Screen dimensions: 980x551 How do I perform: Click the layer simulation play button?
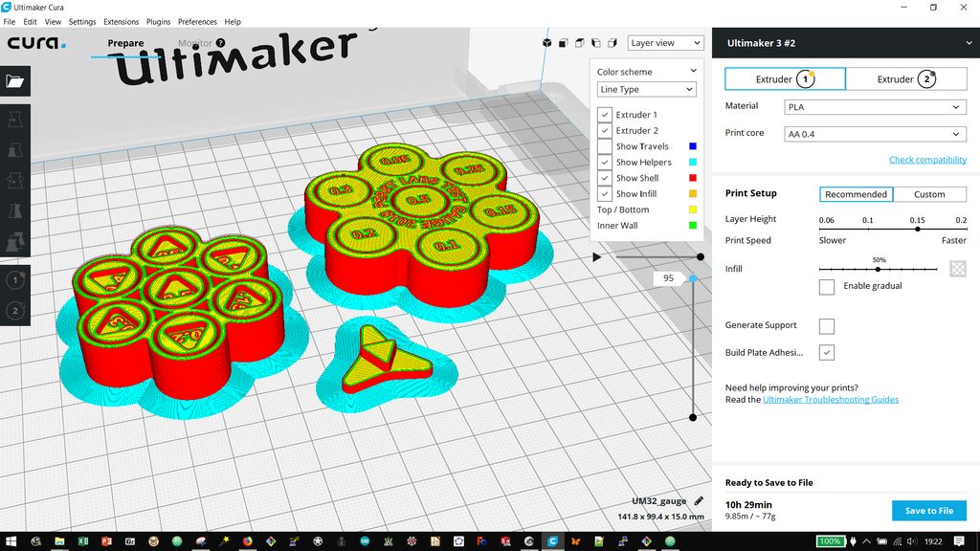pyautogui.click(x=596, y=256)
